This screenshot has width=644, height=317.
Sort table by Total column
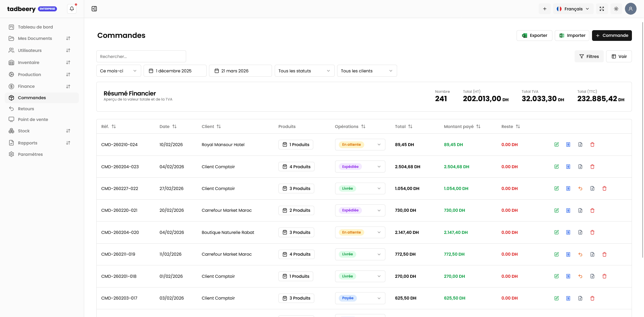click(x=404, y=126)
